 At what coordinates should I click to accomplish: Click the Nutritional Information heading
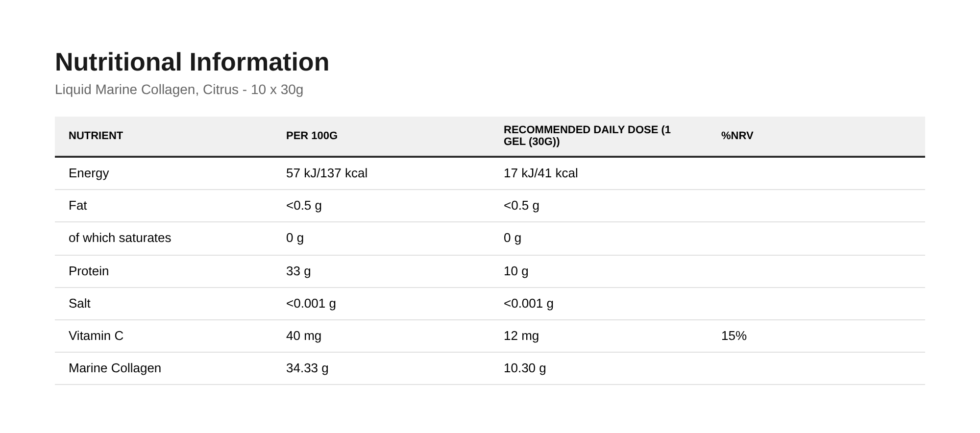click(192, 62)
